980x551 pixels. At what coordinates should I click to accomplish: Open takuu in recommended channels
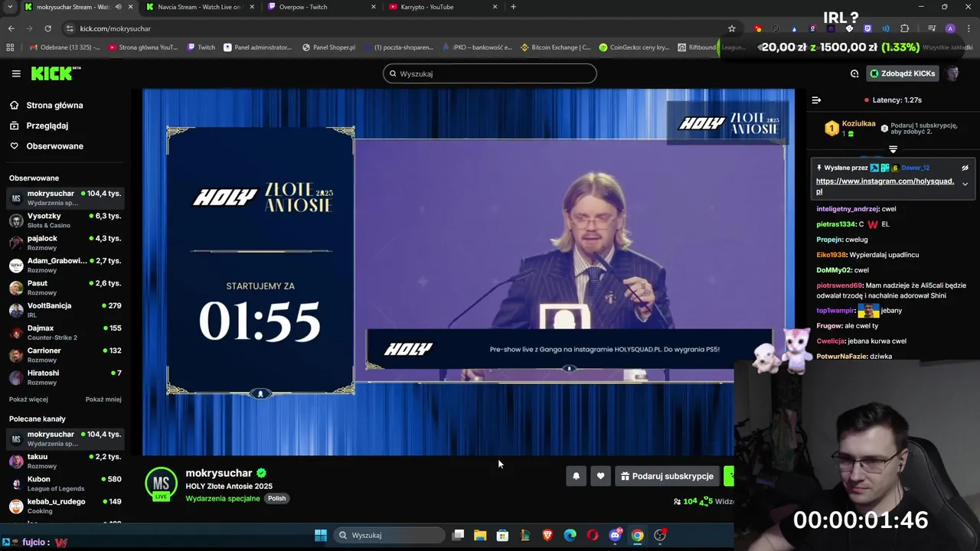65,461
